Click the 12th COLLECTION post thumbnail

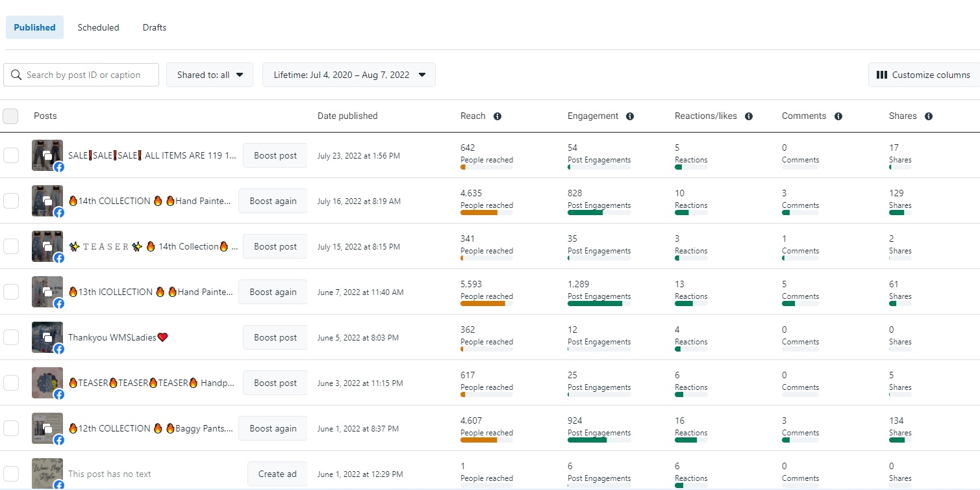click(47, 427)
